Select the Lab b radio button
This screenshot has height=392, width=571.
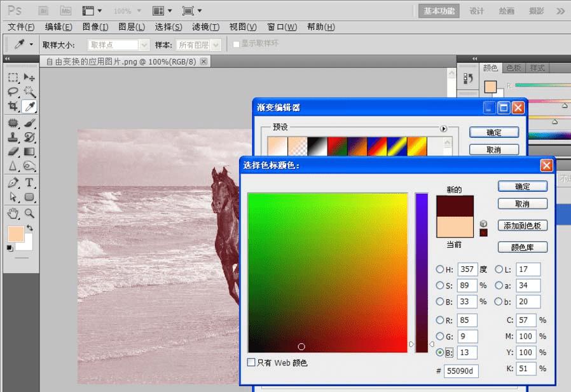[499, 301]
